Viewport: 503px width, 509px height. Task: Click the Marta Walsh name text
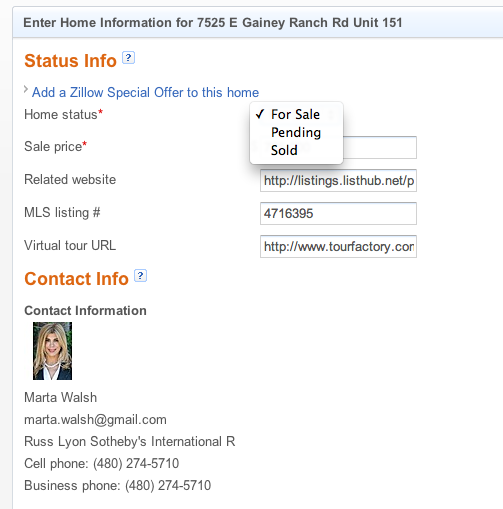point(61,397)
